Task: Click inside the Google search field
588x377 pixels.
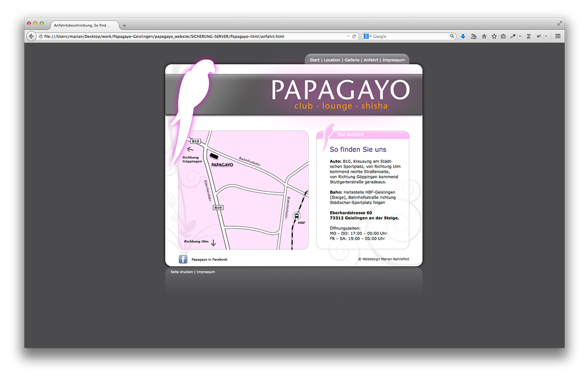Action: tap(410, 36)
